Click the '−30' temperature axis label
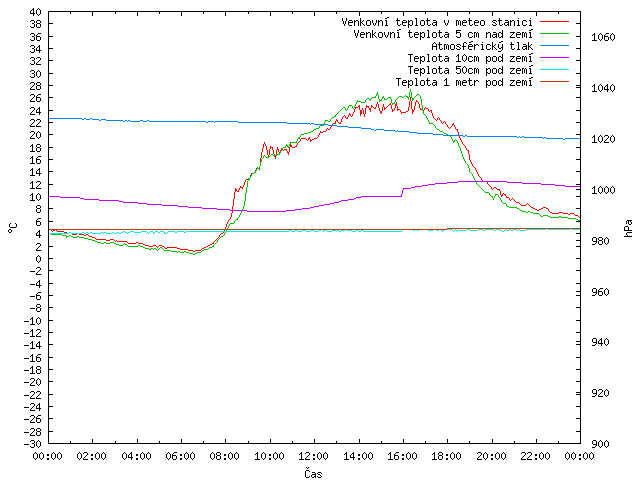The height and width of the screenshot is (480, 640). pos(32,444)
